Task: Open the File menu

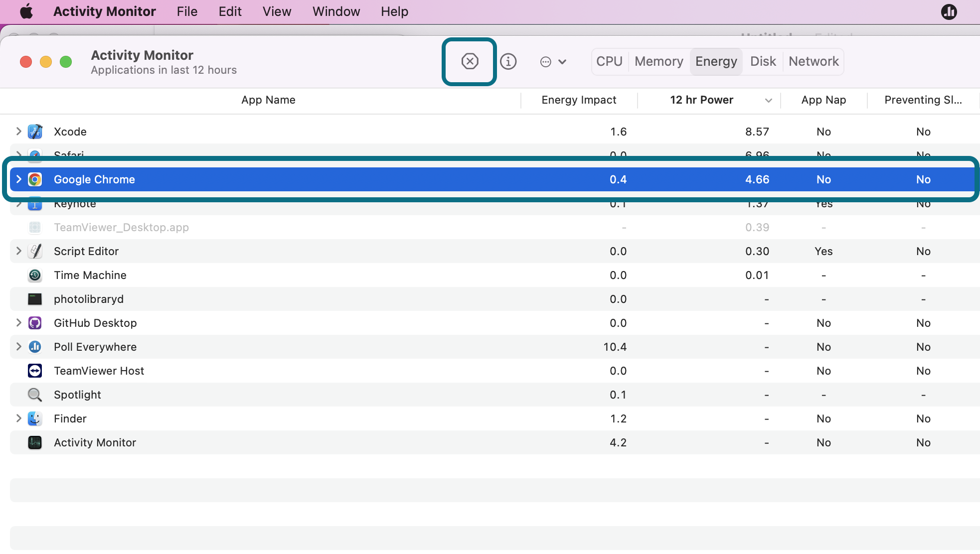Action: [x=187, y=11]
